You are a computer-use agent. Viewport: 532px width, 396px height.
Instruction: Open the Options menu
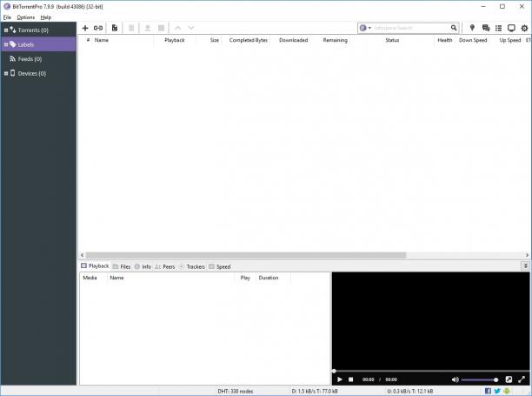(x=26, y=17)
